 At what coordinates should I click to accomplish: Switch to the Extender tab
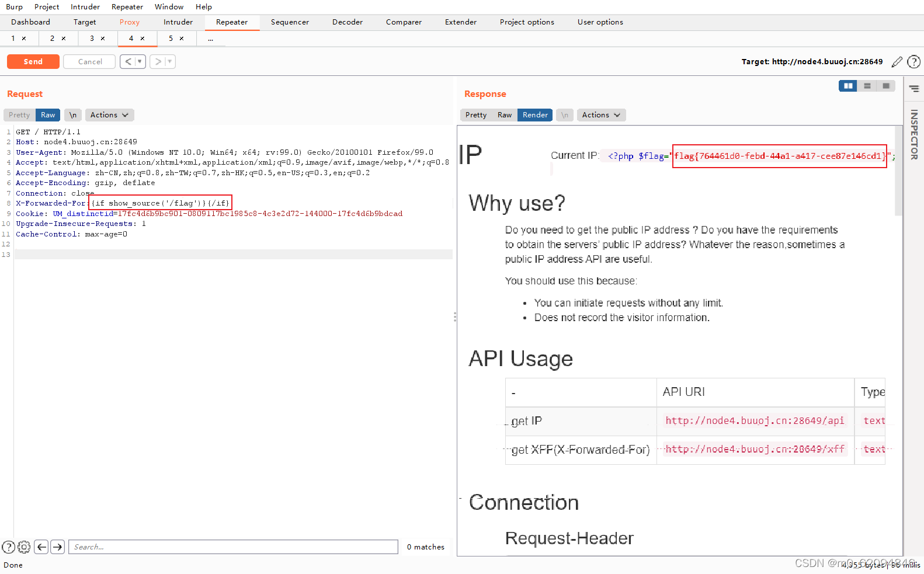[461, 22]
